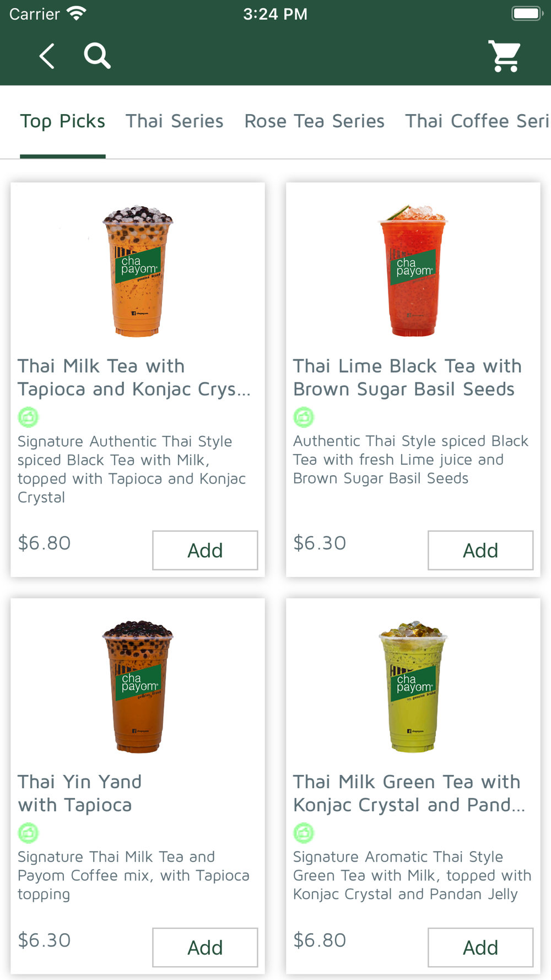Viewport: 551px width, 980px height.
Task: Tap green badge under Thai Yin Yand
Action: (x=28, y=833)
